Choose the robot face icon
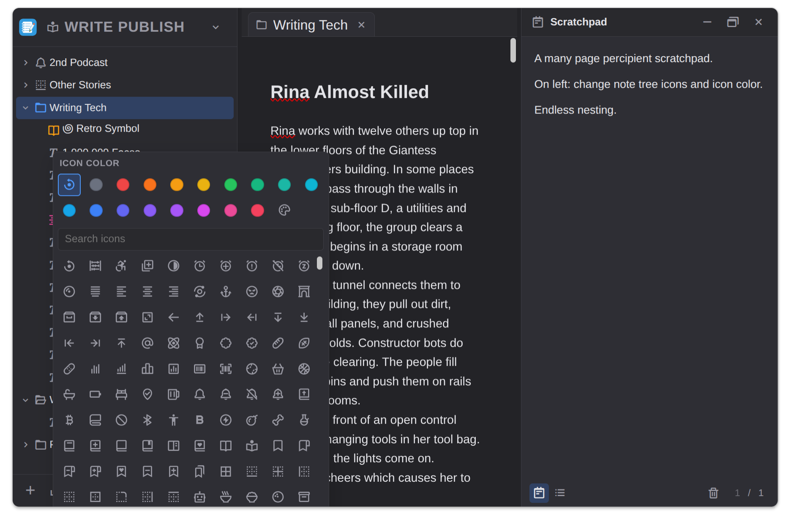Viewport: 791px width, 532px height. pyautogui.click(x=200, y=497)
